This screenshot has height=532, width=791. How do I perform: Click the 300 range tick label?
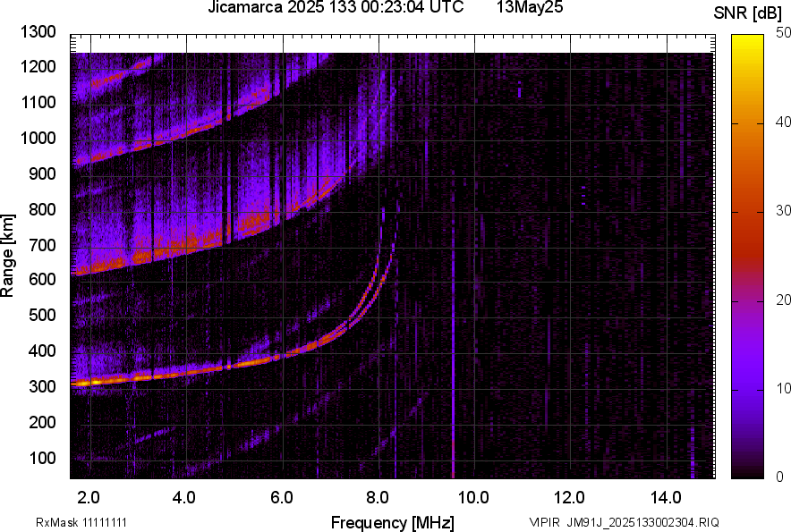coord(42,386)
